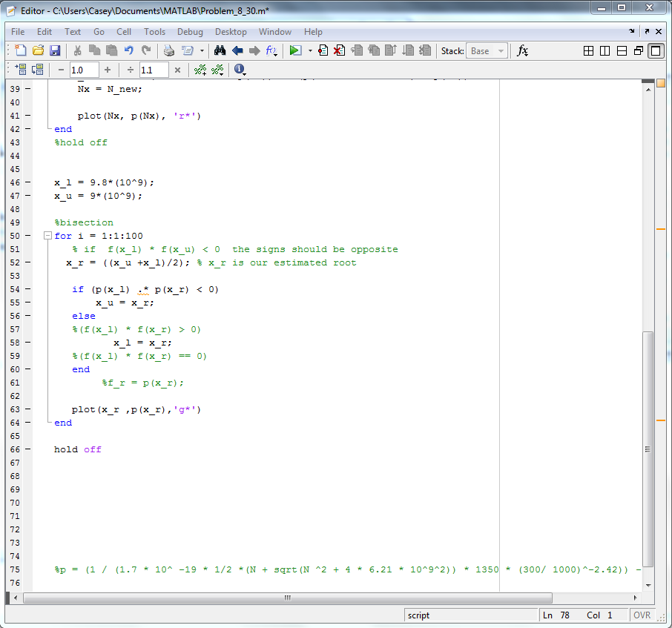This screenshot has width=672, height=628.
Task: Open the File menu
Action: pos(18,32)
